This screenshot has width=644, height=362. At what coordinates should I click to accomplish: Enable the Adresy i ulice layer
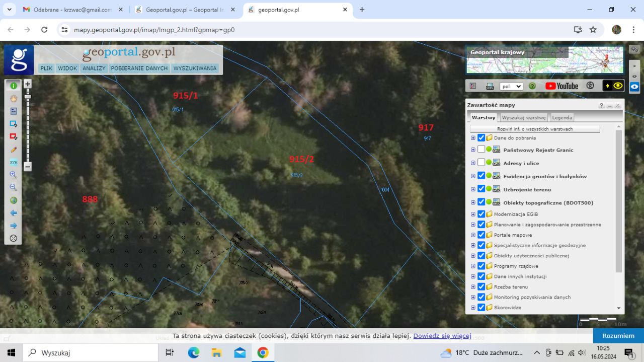coord(481,163)
